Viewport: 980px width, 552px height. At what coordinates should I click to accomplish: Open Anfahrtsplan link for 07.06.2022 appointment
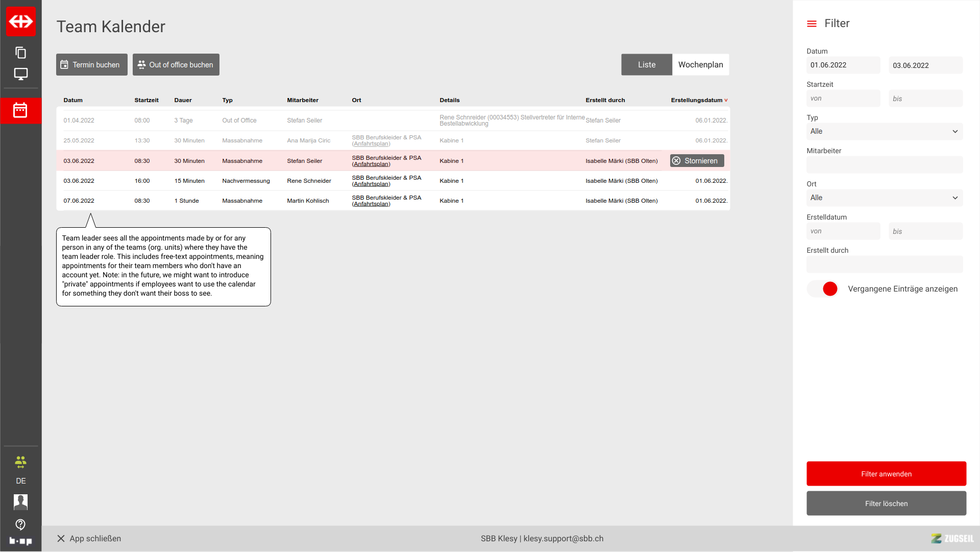pyautogui.click(x=371, y=204)
